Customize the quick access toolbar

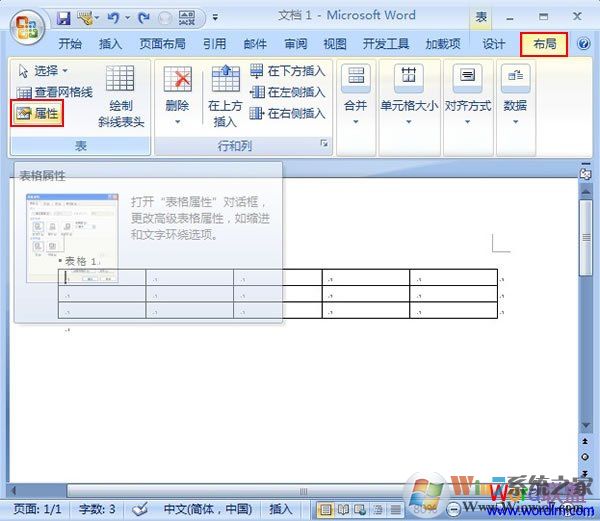215,17
